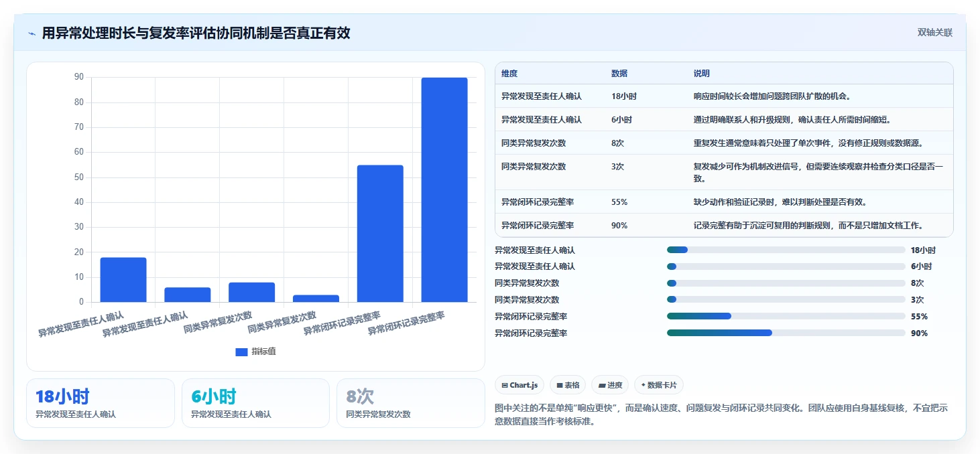Click the 数据 column header
The image size is (980, 454).
coord(619,74)
